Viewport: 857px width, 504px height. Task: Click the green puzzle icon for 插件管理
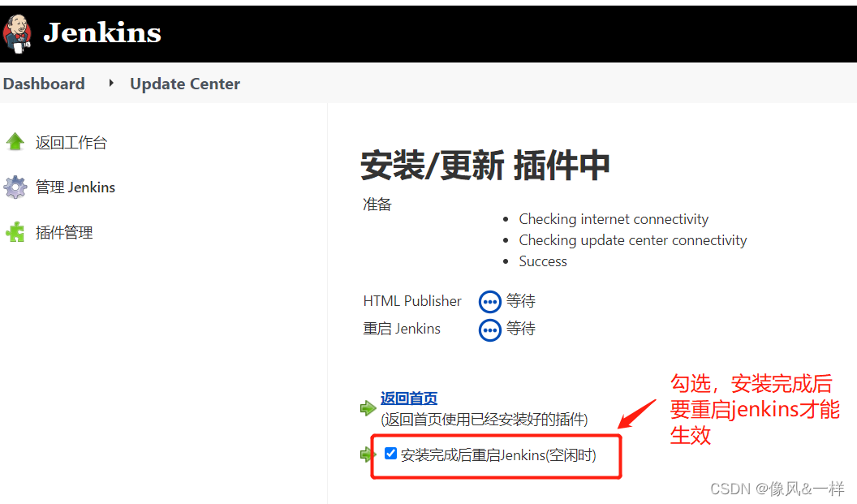click(x=15, y=232)
